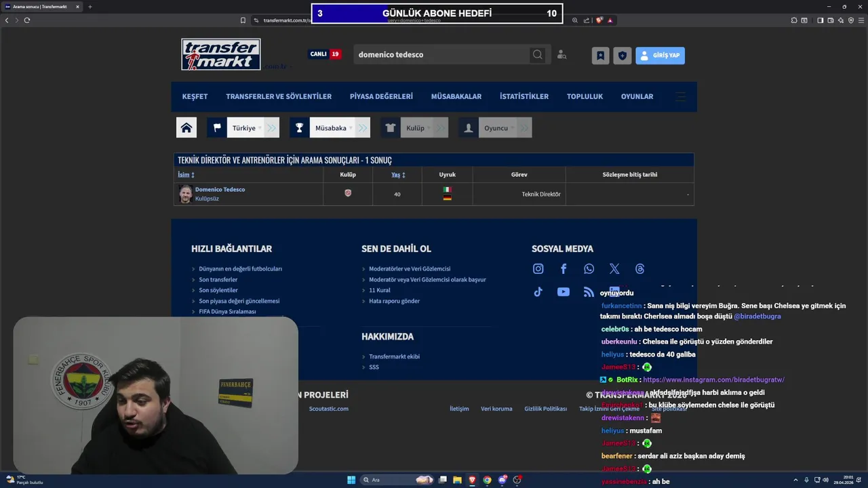This screenshot has width=868, height=488.
Task: Open Windows Start menu
Action: click(351, 480)
